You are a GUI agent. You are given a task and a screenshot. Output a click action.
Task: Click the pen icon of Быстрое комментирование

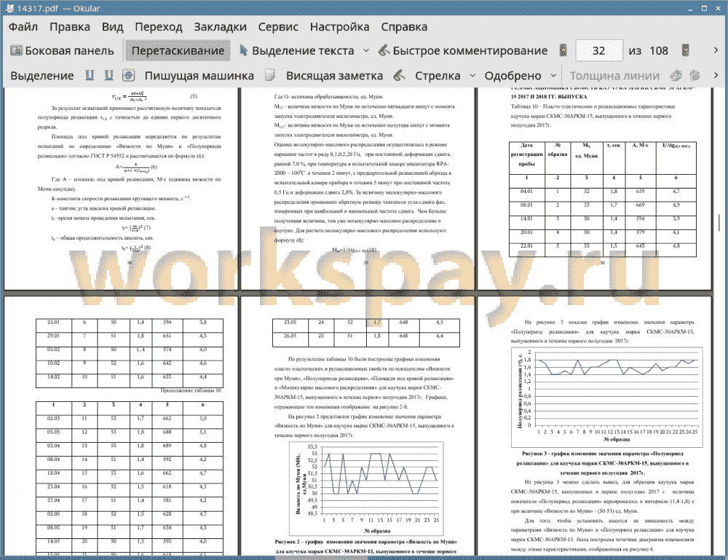click(384, 50)
